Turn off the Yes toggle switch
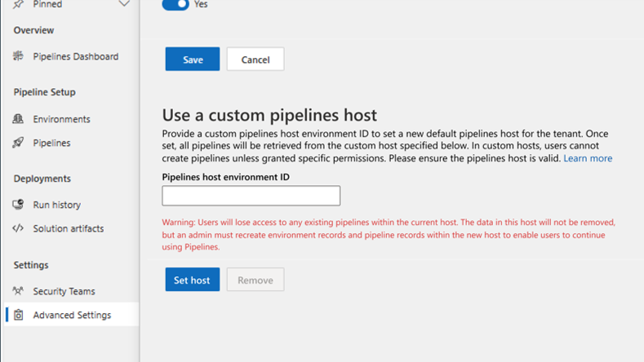The height and width of the screenshot is (362, 644). pyautogui.click(x=175, y=5)
